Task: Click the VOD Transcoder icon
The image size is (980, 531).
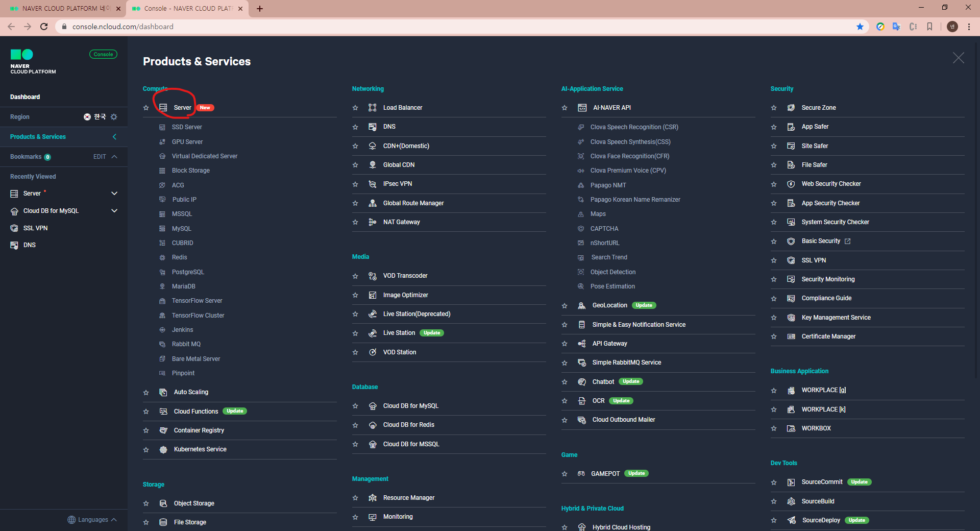Action: pos(373,276)
